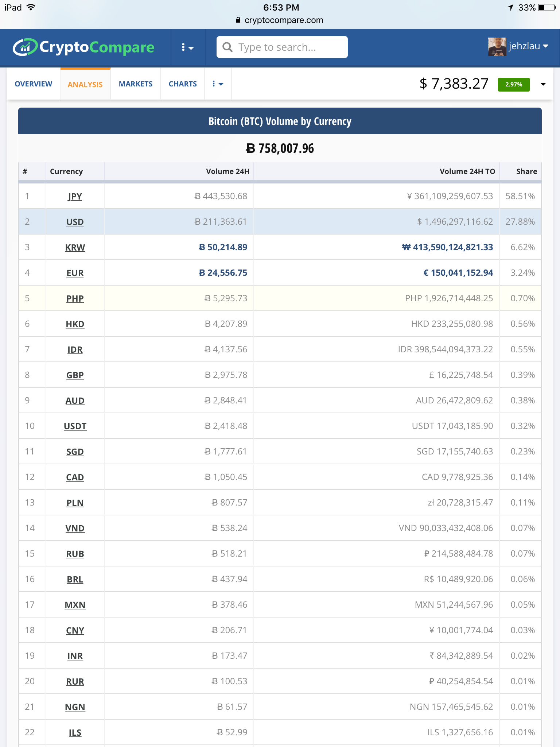Tap the cryptocompare.com address bar
560x747 pixels.
coord(280,20)
